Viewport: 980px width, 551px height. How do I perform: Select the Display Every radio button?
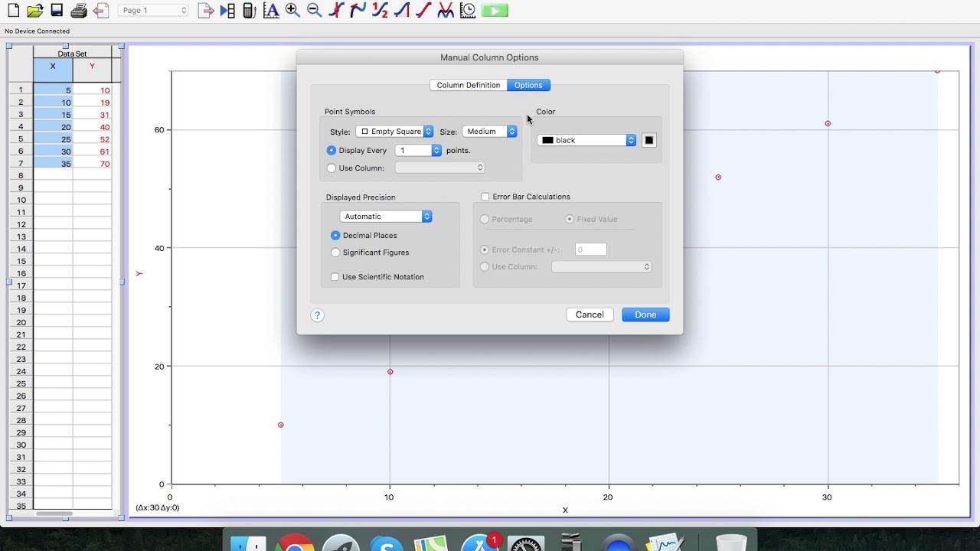tap(332, 151)
